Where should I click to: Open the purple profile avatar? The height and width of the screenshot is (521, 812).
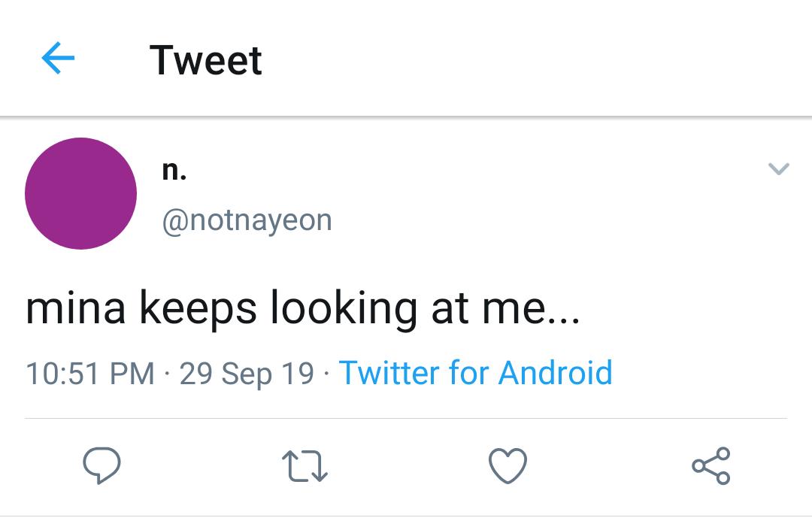coord(80,193)
